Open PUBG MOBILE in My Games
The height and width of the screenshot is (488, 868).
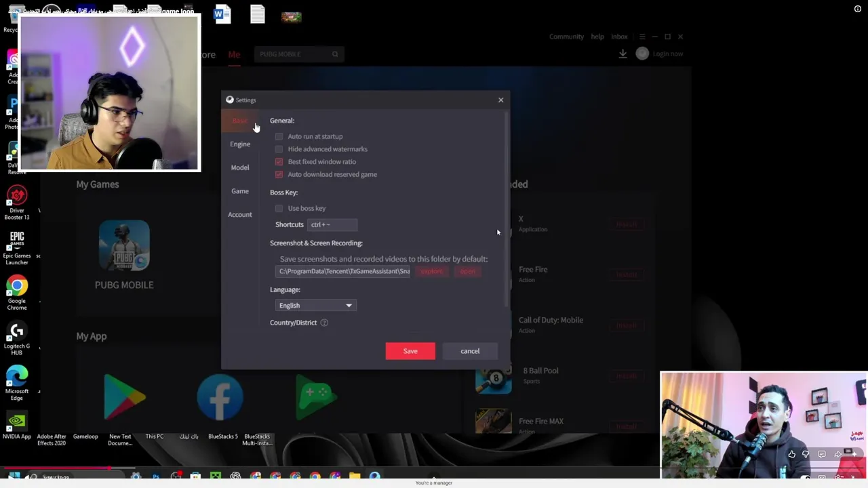click(124, 245)
